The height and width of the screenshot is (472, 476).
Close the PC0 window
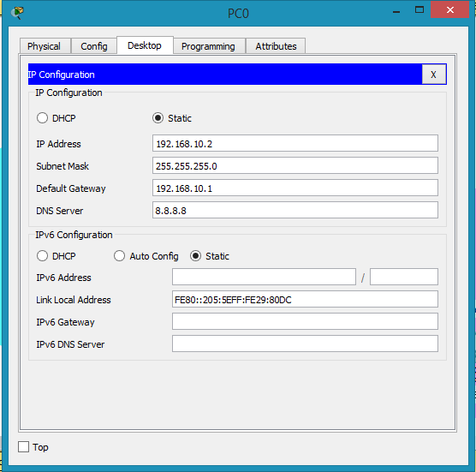450,10
